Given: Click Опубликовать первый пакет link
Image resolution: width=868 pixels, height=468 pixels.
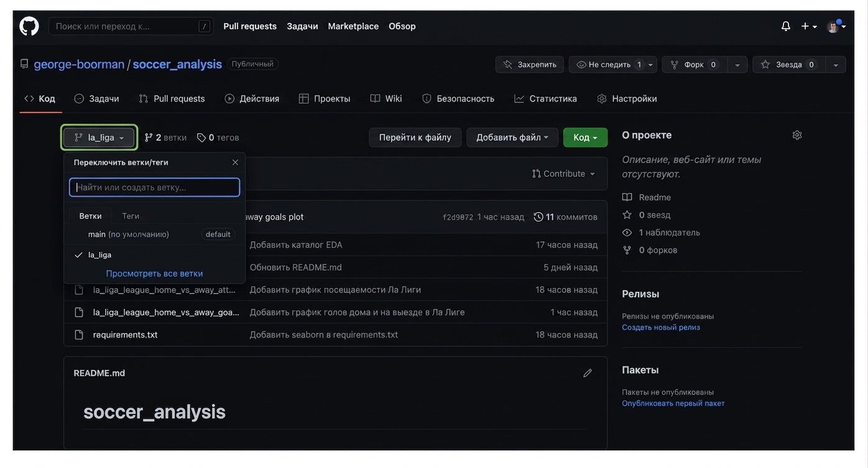Looking at the screenshot, I should point(673,403).
